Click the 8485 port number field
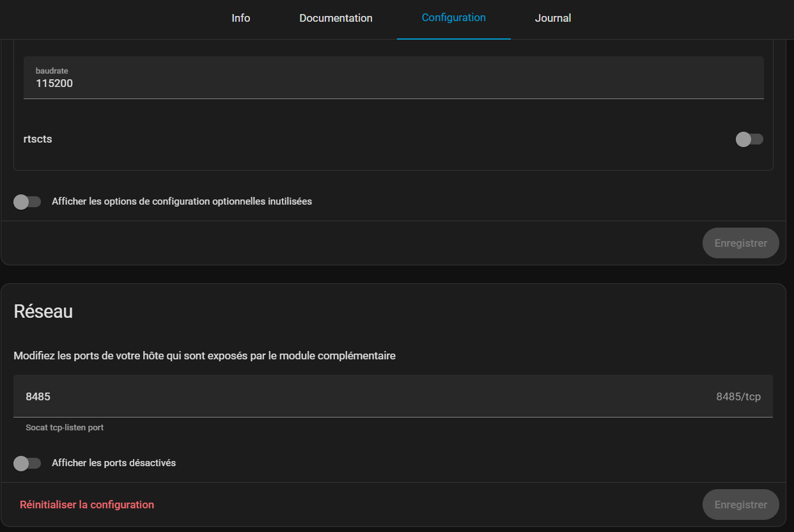This screenshot has width=794, height=532. pos(358,396)
